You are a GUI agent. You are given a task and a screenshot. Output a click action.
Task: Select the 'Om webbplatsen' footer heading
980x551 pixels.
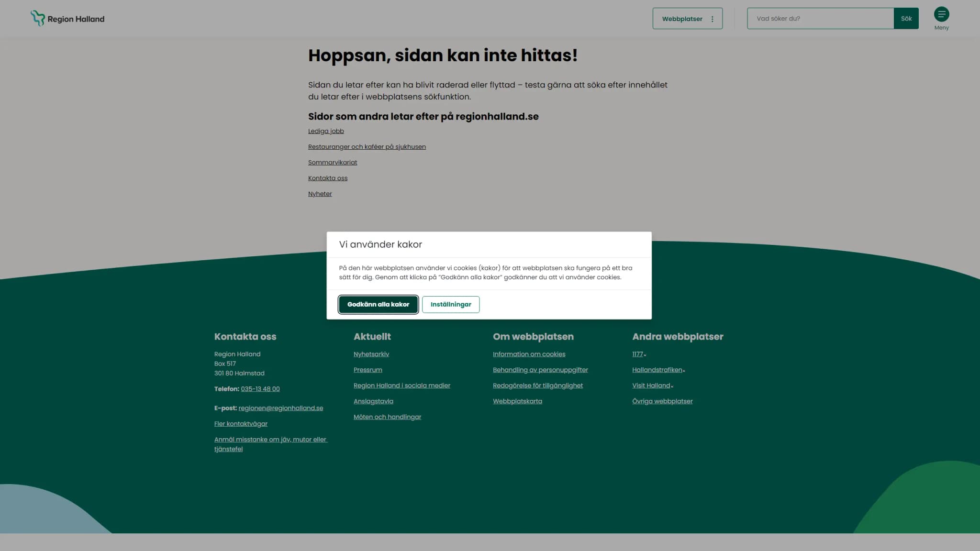533,337
